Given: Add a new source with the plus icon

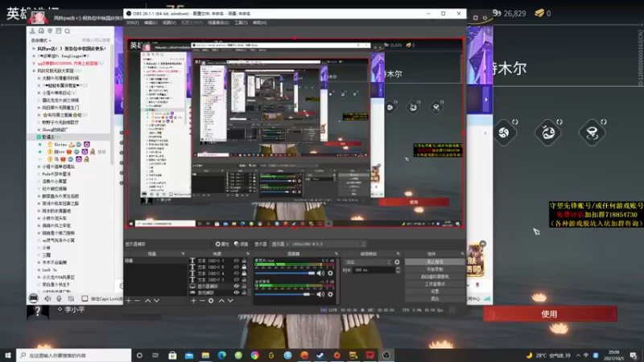Looking at the screenshot, I should [193, 301].
